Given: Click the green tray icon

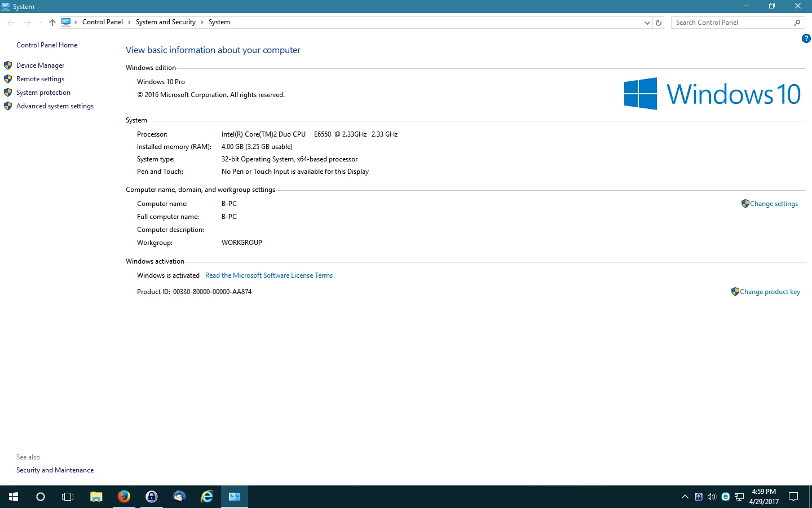Looking at the screenshot, I should pos(726,497).
